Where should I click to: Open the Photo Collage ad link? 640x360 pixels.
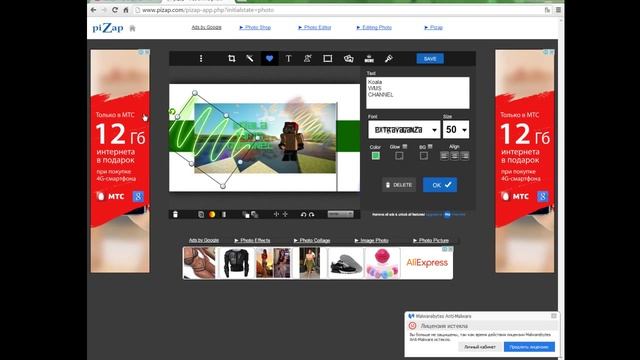coord(312,240)
